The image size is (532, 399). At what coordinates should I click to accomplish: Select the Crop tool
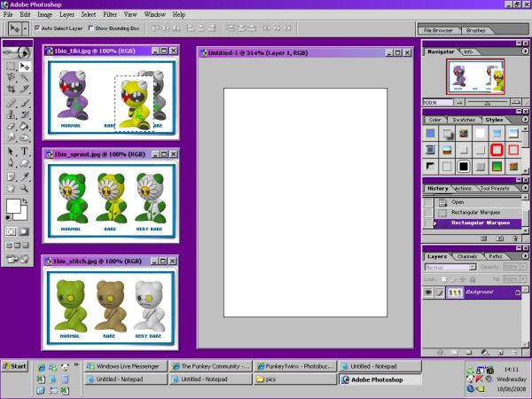click(12, 90)
